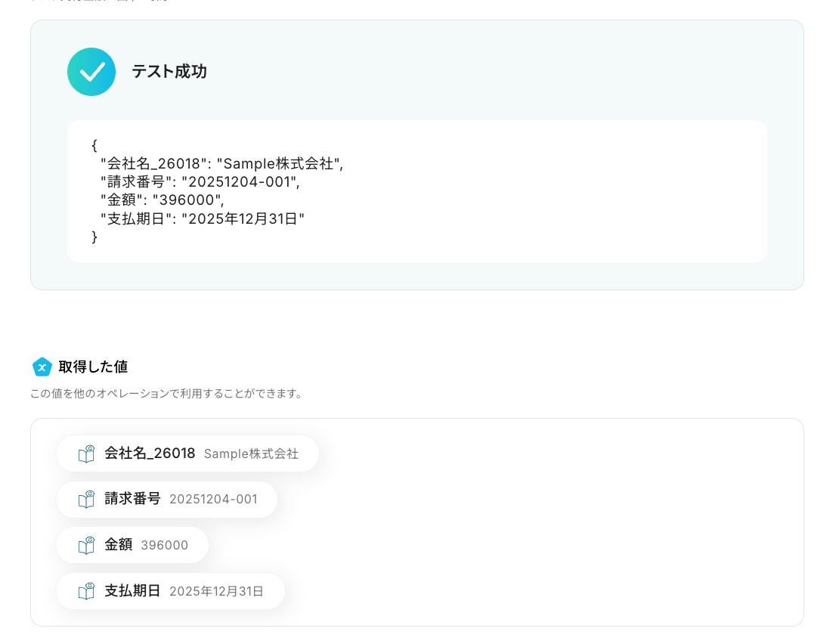Viewport: 839px width, 644px height.
Task: Click the 請求番号 line in JSON output
Action: coord(200,182)
